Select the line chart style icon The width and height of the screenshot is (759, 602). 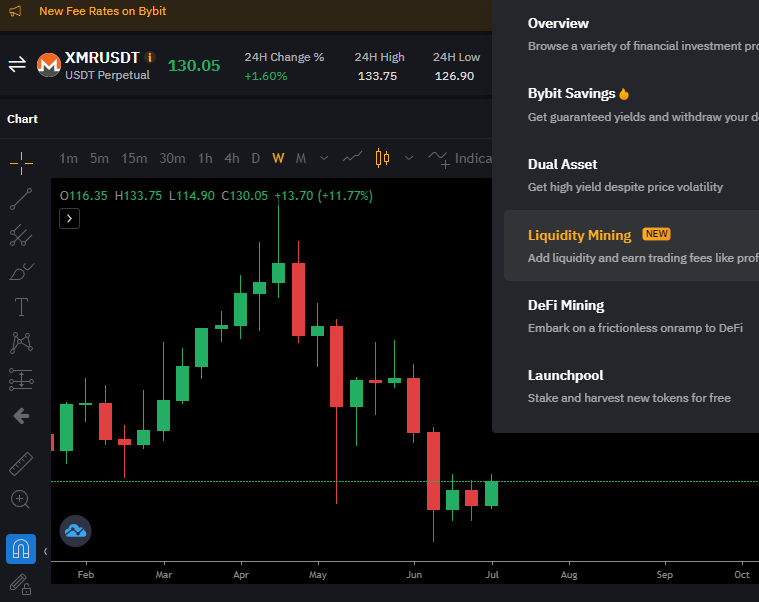352,158
